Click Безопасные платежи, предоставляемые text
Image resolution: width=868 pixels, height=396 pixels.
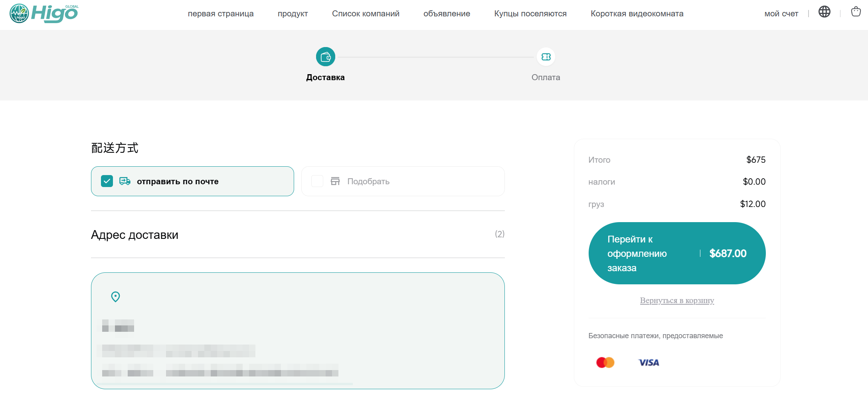click(655, 336)
